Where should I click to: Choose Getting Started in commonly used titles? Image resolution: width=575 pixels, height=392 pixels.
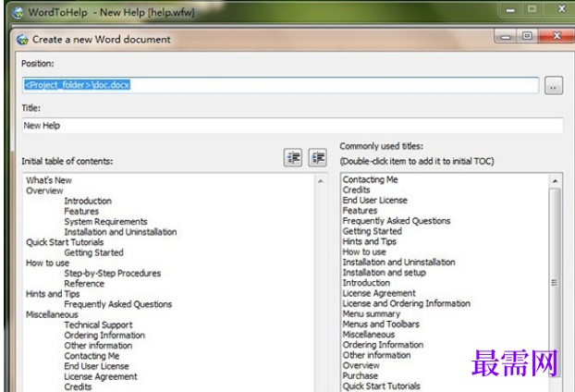372,231
